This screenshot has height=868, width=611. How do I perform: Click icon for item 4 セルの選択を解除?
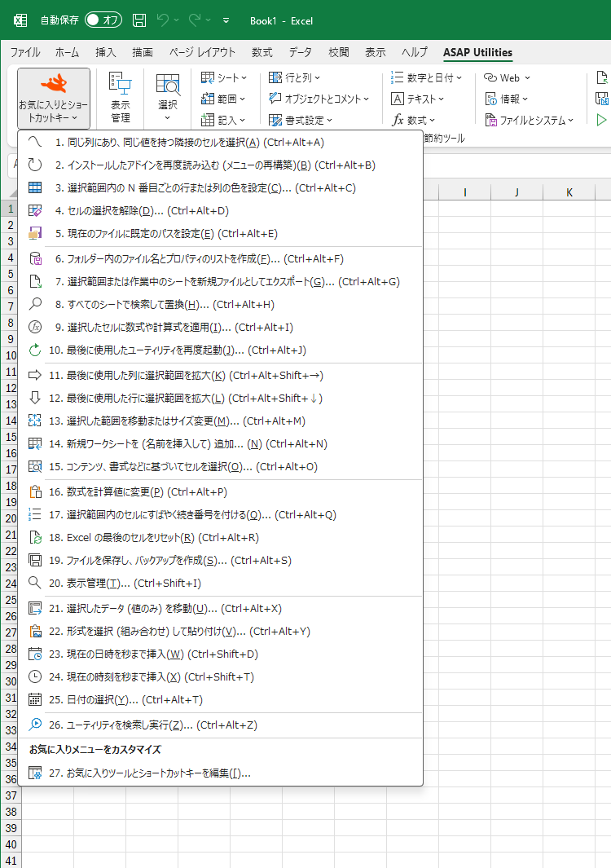(x=35, y=210)
